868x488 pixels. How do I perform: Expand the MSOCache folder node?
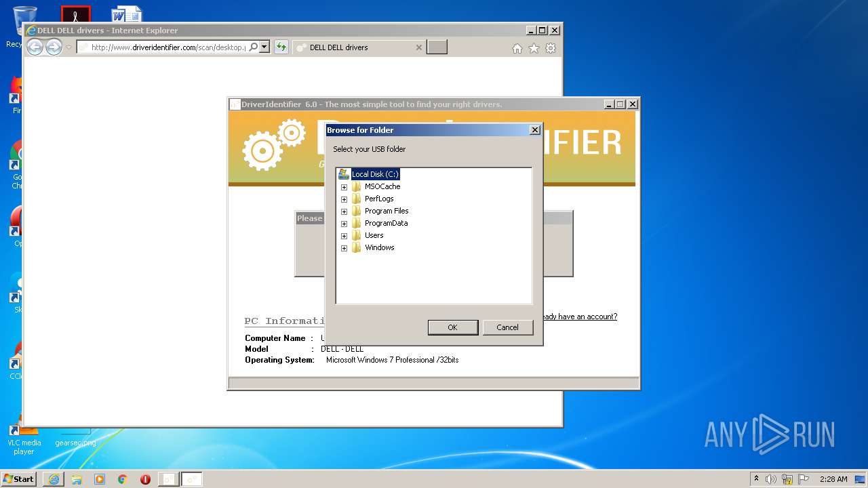pos(344,187)
